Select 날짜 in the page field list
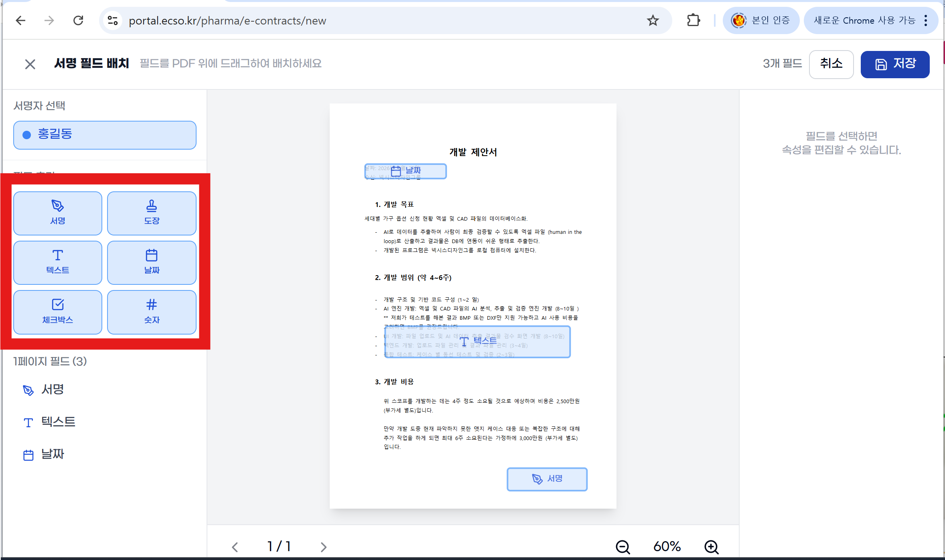Viewport: 945px width, 560px height. pyautogui.click(x=52, y=454)
